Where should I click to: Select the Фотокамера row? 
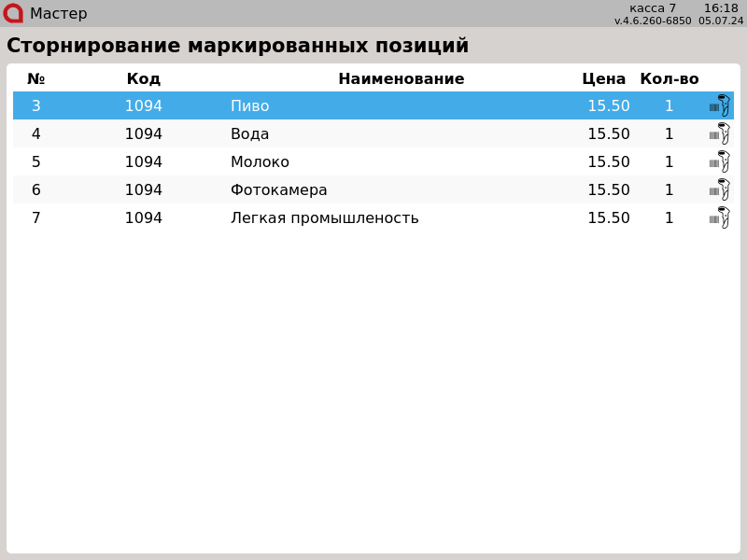tap(278, 190)
